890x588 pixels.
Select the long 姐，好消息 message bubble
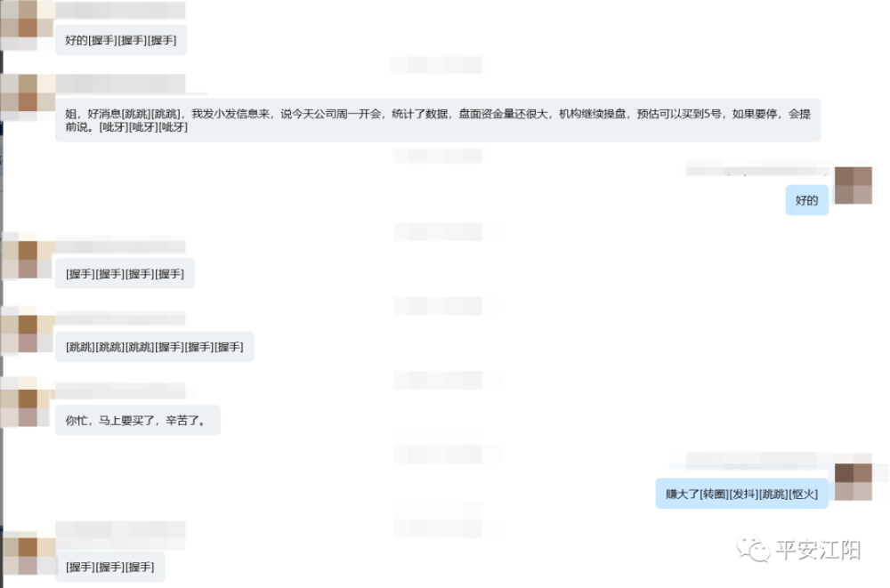(438, 120)
